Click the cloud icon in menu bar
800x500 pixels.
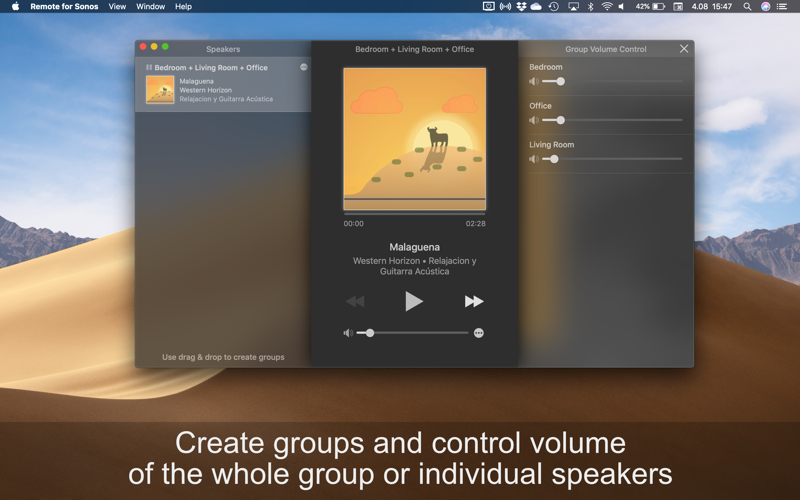tap(536, 7)
